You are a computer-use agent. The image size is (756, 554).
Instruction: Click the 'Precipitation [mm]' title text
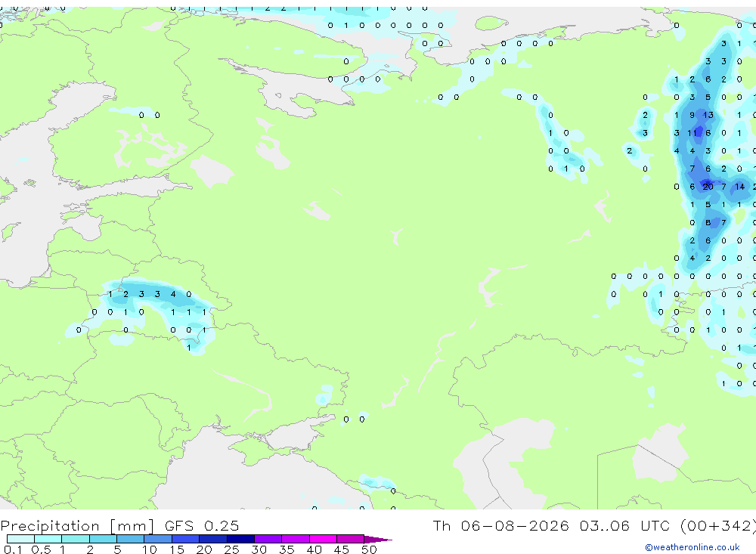[x=78, y=526]
